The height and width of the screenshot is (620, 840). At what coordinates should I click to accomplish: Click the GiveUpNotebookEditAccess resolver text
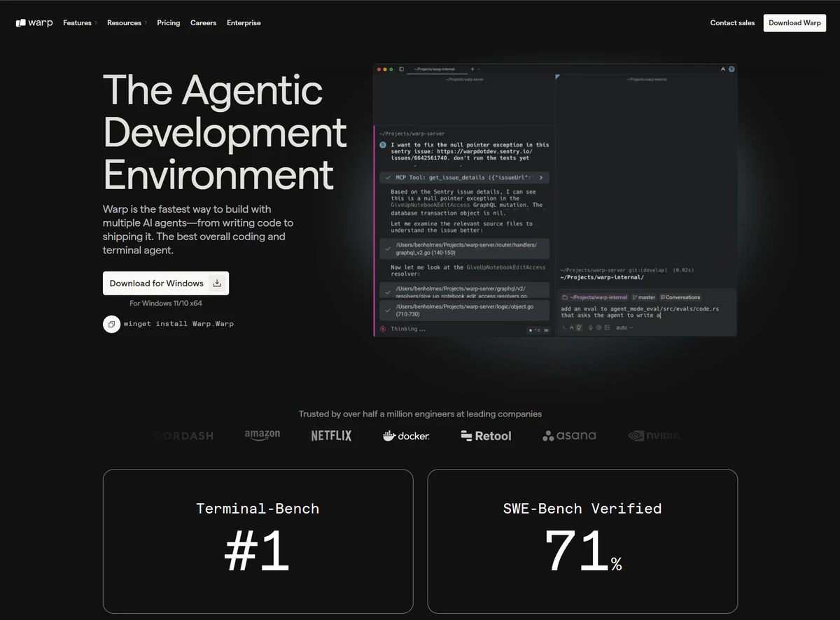(x=506, y=267)
